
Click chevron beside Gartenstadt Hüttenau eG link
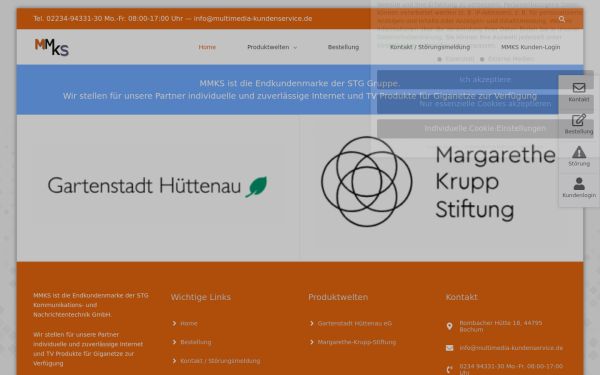pyautogui.click(x=312, y=323)
